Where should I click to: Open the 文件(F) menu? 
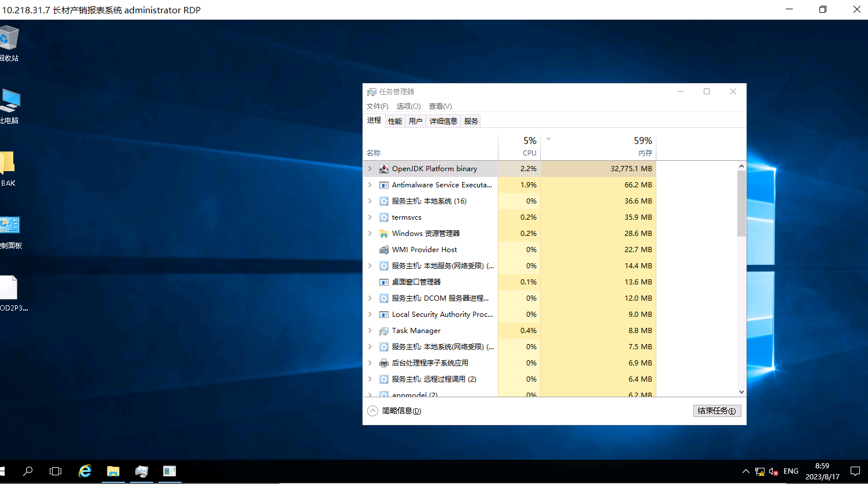(x=377, y=106)
